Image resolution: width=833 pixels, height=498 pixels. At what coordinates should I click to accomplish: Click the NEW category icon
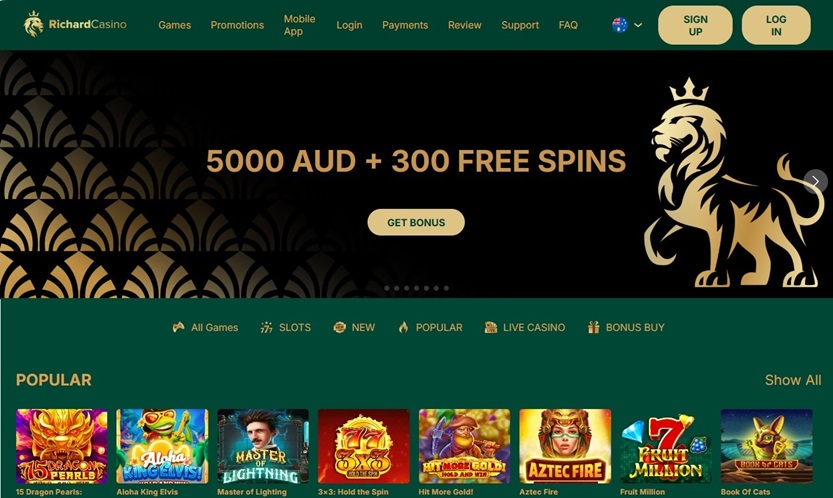pyautogui.click(x=339, y=327)
